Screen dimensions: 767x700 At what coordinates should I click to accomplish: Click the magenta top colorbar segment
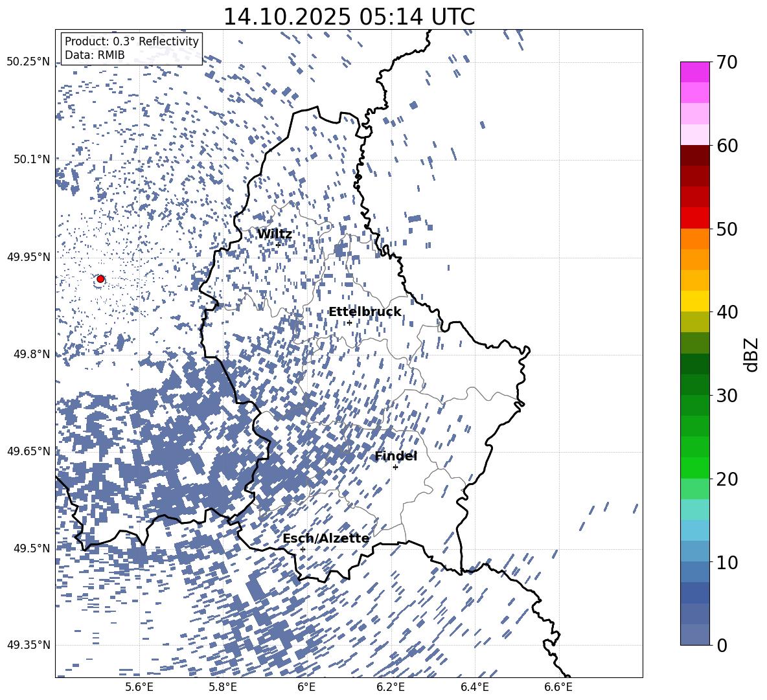[694, 72]
